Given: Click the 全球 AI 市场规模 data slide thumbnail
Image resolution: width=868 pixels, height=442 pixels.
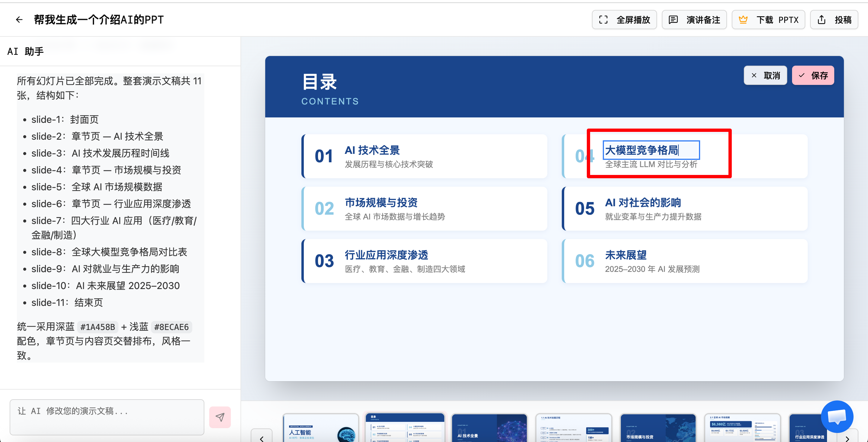Looking at the screenshot, I should click(x=742, y=428).
